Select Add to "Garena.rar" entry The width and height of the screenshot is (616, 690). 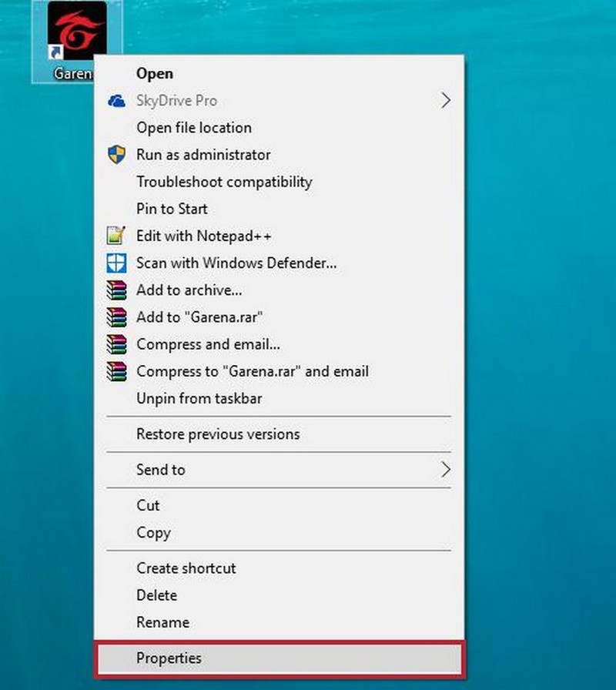(x=279, y=317)
